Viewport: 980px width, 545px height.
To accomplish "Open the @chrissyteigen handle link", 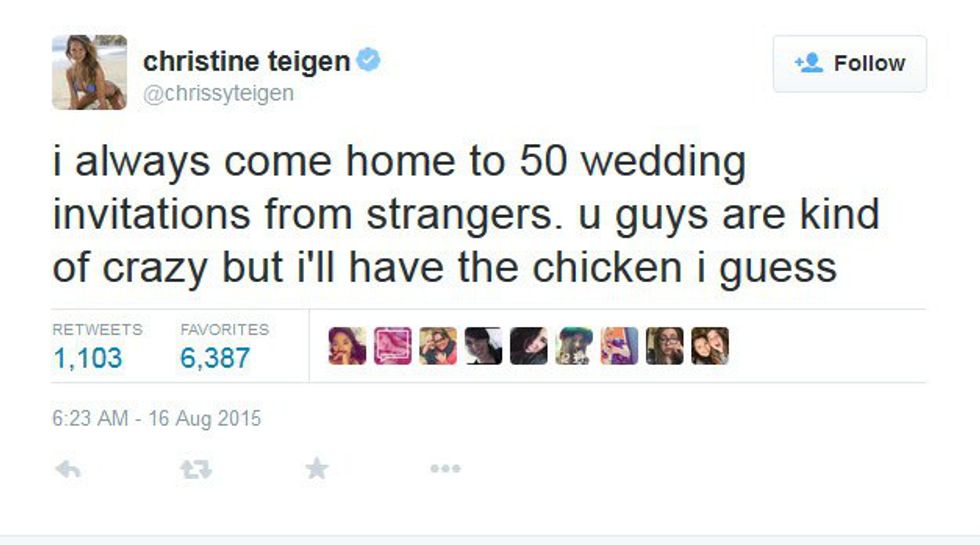I will pyautogui.click(x=219, y=93).
